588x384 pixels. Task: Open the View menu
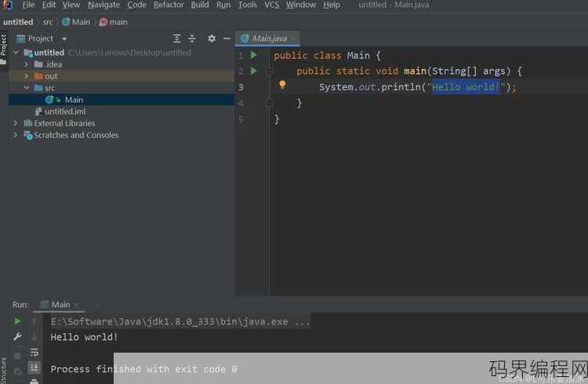71,5
